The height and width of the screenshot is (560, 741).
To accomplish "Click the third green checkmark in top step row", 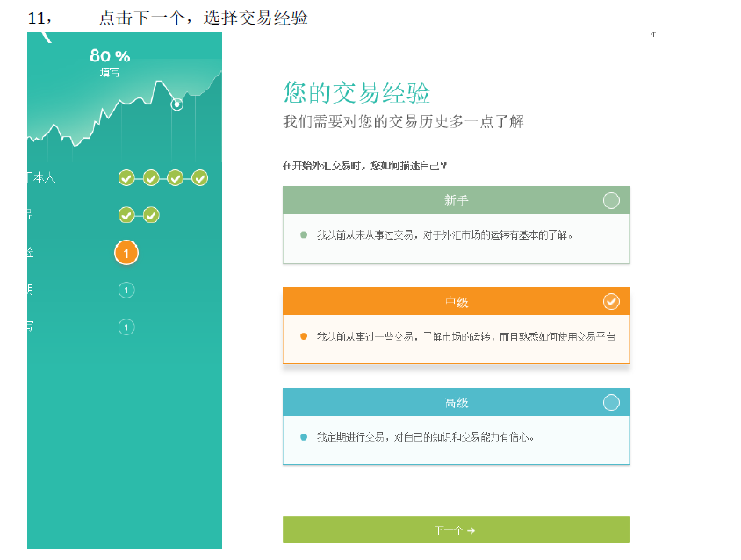I will [x=176, y=178].
